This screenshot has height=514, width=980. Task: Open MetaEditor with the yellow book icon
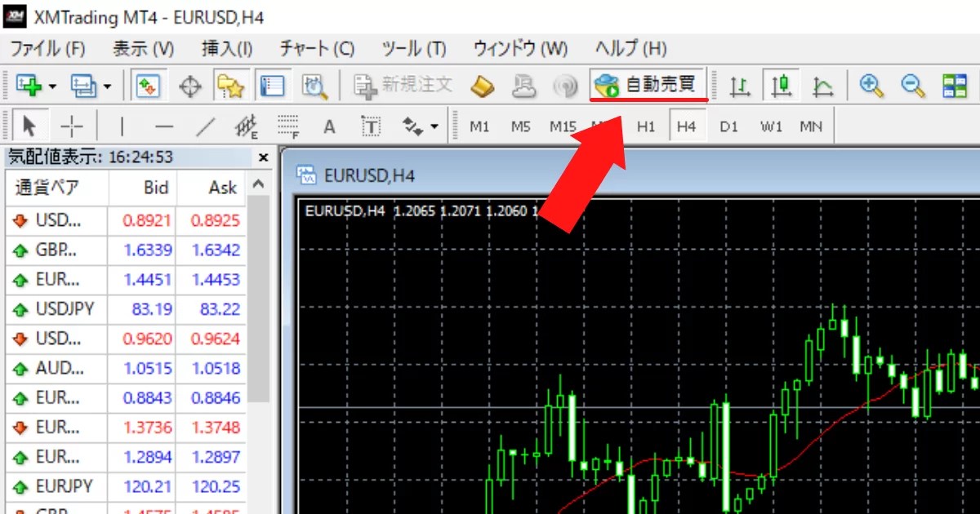pyautogui.click(x=482, y=85)
